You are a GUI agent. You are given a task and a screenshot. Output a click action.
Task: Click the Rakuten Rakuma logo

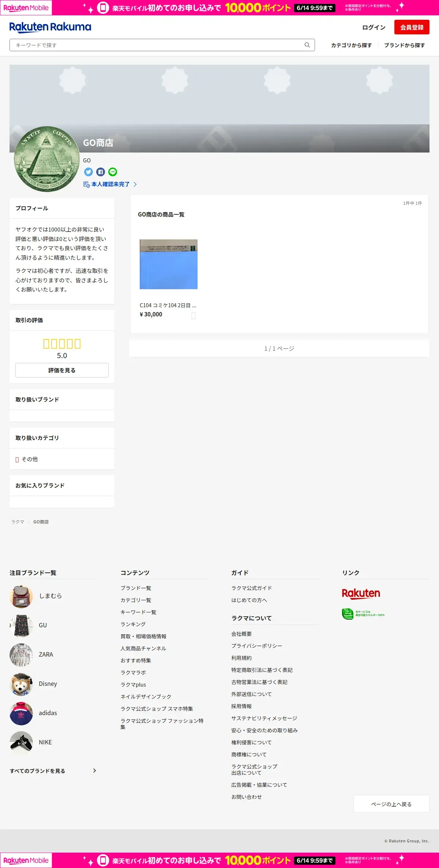pos(50,27)
